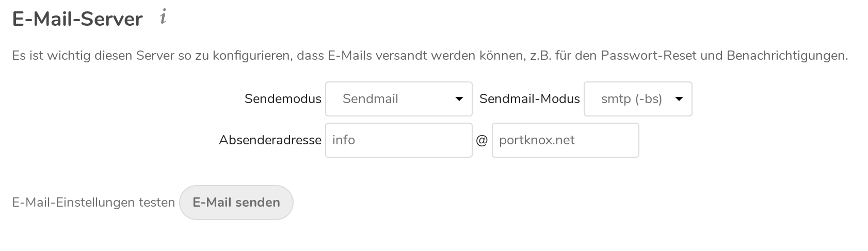Click the E-Mail senden button
868x251 pixels.
pyautogui.click(x=236, y=203)
